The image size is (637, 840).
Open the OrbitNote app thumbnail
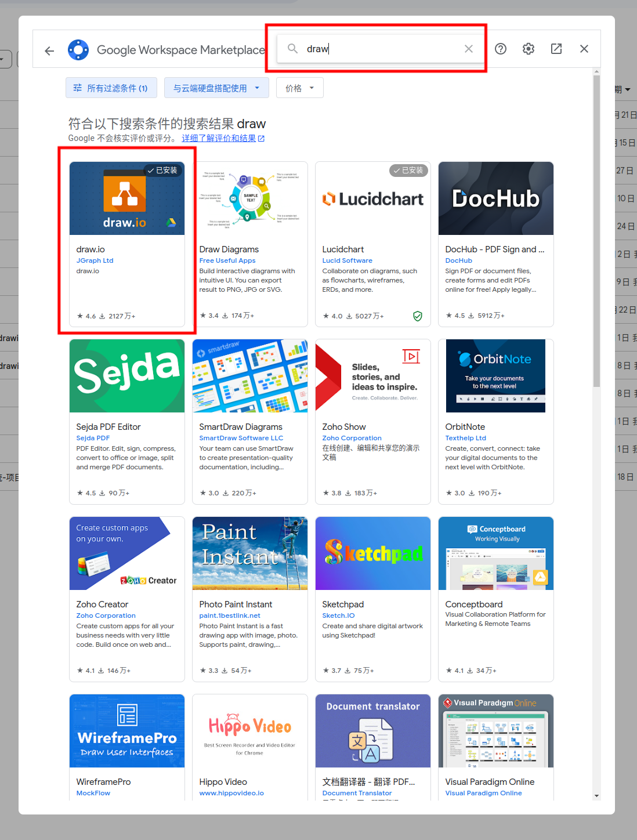point(496,376)
